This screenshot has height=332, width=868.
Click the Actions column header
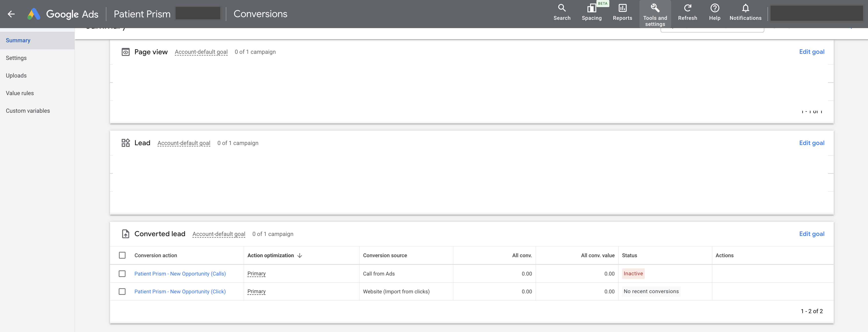(x=724, y=255)
